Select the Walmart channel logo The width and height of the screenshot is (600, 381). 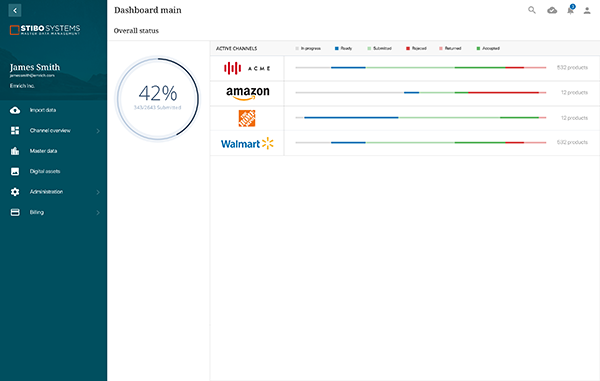coord(247,143)
